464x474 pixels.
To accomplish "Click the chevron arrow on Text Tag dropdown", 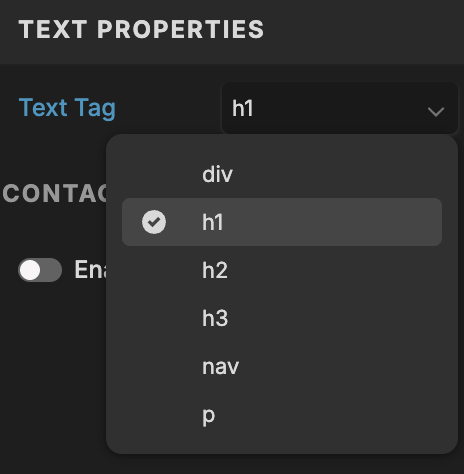I will coord(436,112).
